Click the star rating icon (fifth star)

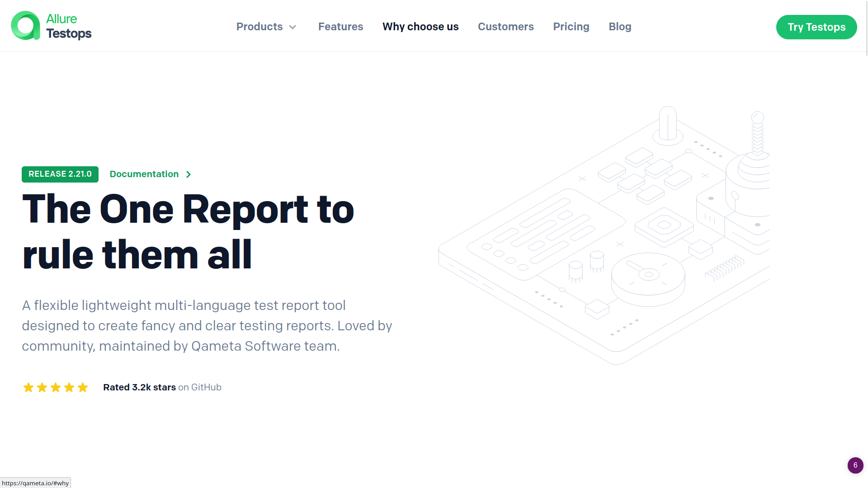tap(83, 387)
